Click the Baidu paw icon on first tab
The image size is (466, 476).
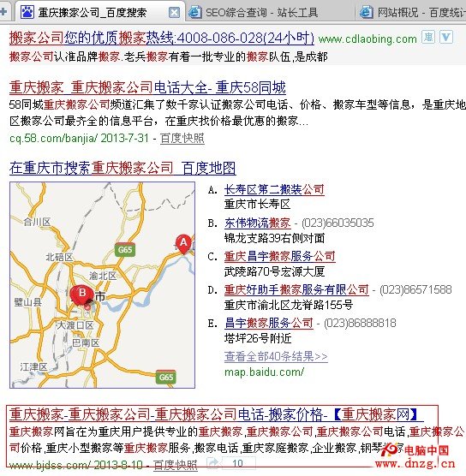coord(27,12)
